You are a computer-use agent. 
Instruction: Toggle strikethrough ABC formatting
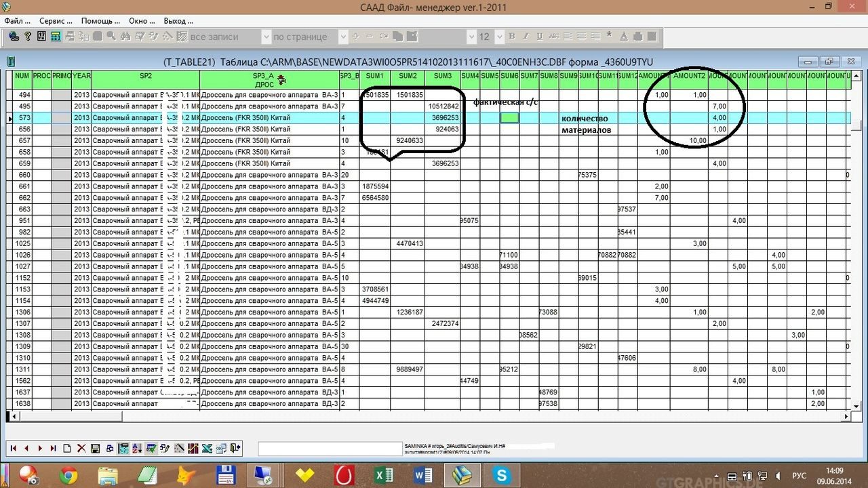pos(555,37)
